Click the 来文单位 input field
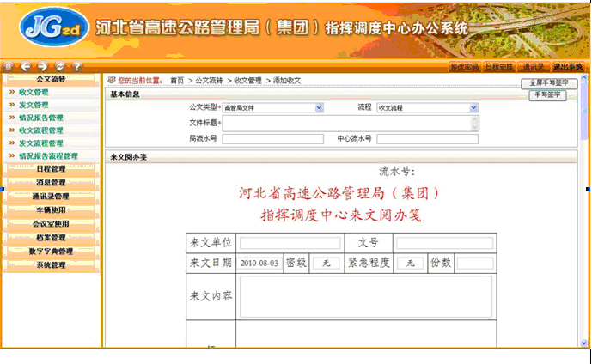This screenshot has width=592, height=364. pos(290,243)
